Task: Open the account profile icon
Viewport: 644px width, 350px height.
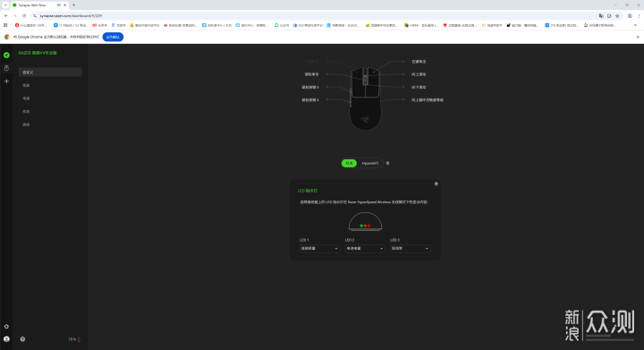Action: [6, 339]
